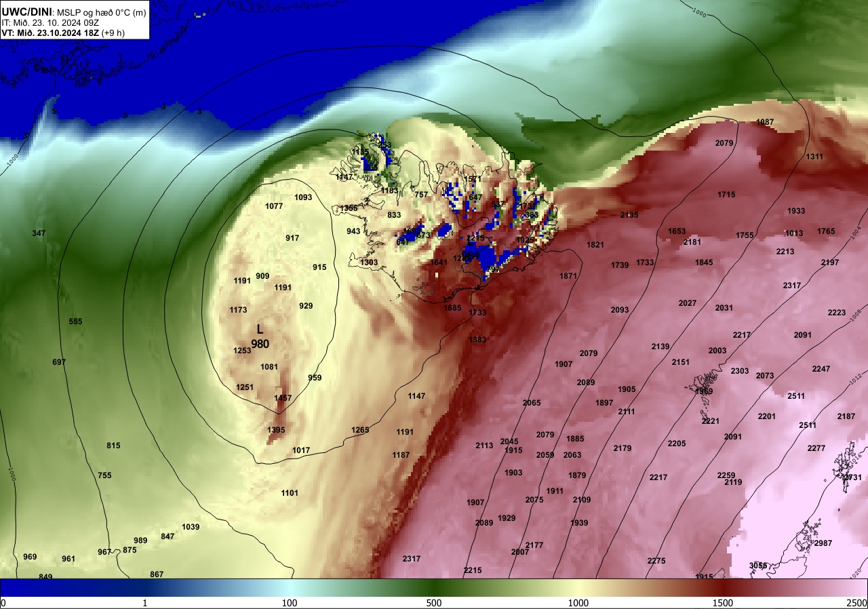The width and height of the screenshot is (868, 609).
Task: Click the 2247 height value
Action: click(x=821, y=369)
